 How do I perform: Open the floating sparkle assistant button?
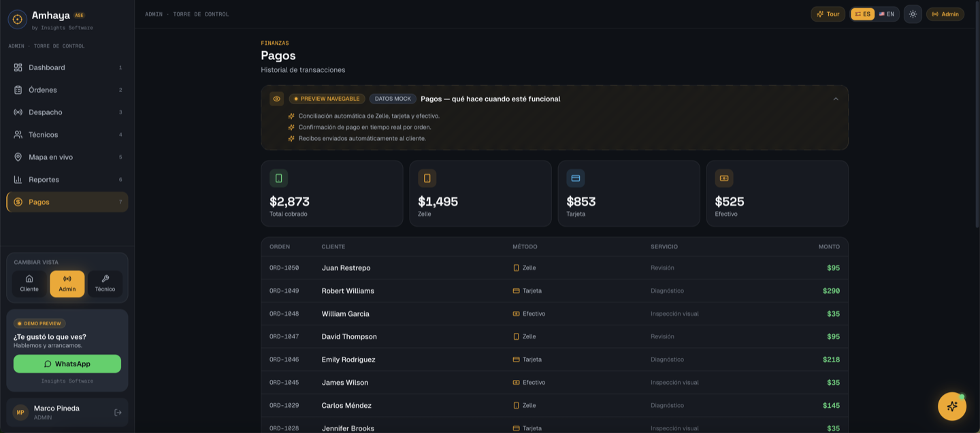pyautogui.click(x=952, y=406)
